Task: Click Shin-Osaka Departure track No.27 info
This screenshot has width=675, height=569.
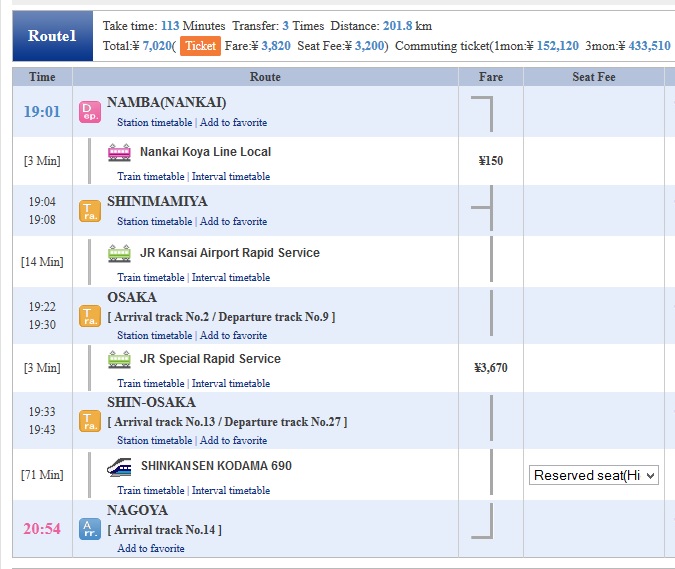Action: point(284,422)
